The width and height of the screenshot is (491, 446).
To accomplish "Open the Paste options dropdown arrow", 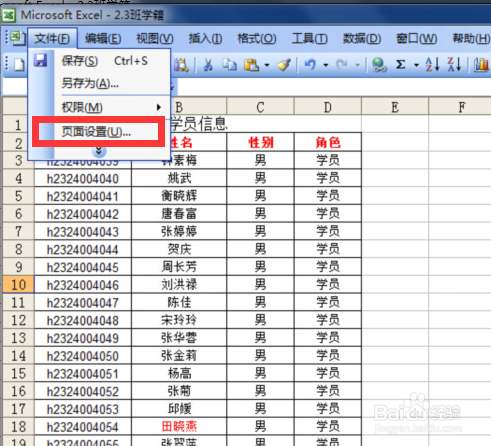I will coord(267,65).
